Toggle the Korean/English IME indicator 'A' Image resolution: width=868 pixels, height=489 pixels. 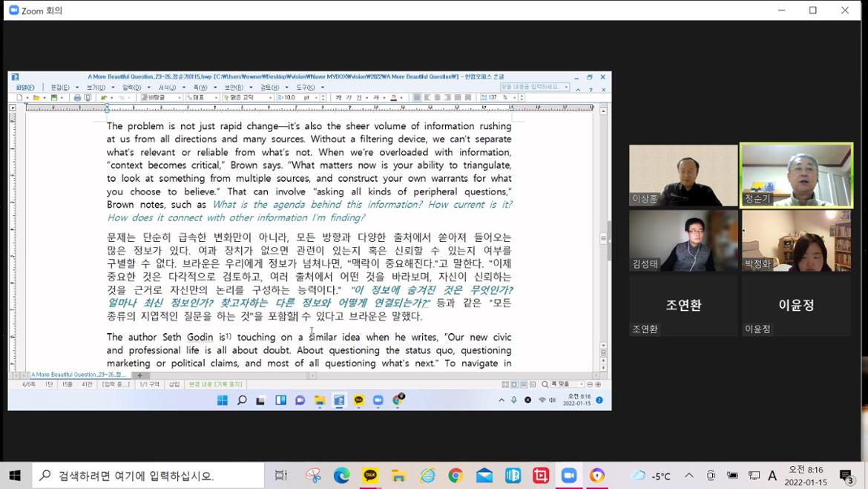tap(772, 476)
